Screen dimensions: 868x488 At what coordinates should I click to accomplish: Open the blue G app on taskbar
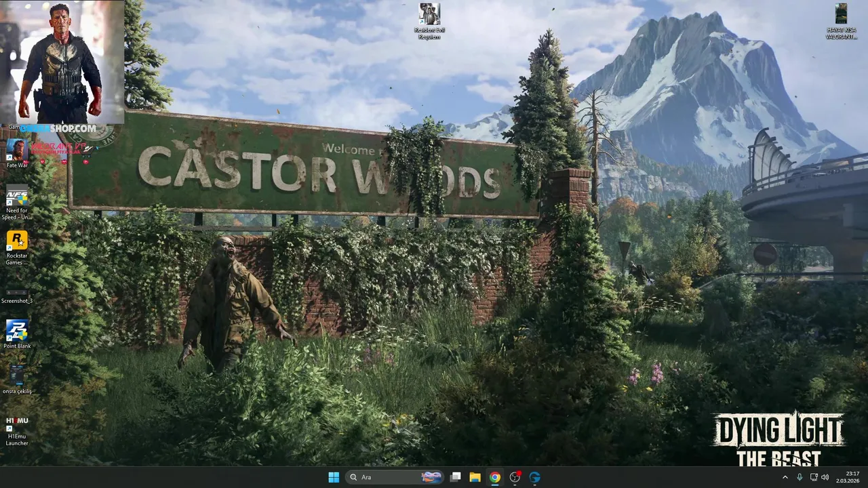pyautogui.click(x=534, y=477)
